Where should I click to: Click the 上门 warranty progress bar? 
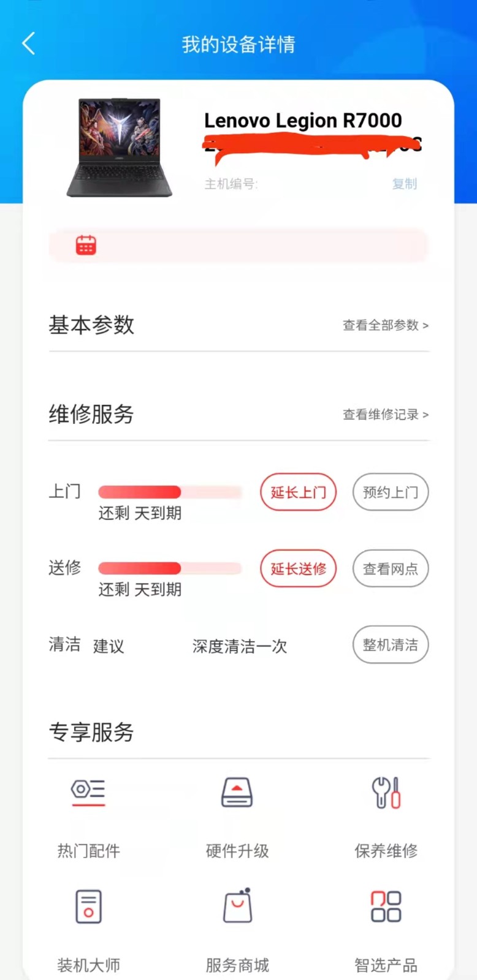(170, 492)
